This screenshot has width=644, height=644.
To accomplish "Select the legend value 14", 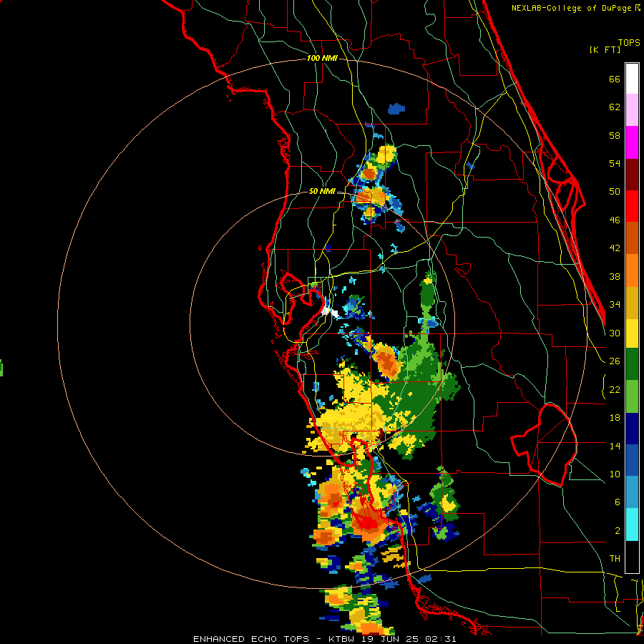I will pyautogui.click(x=615, y=446).
